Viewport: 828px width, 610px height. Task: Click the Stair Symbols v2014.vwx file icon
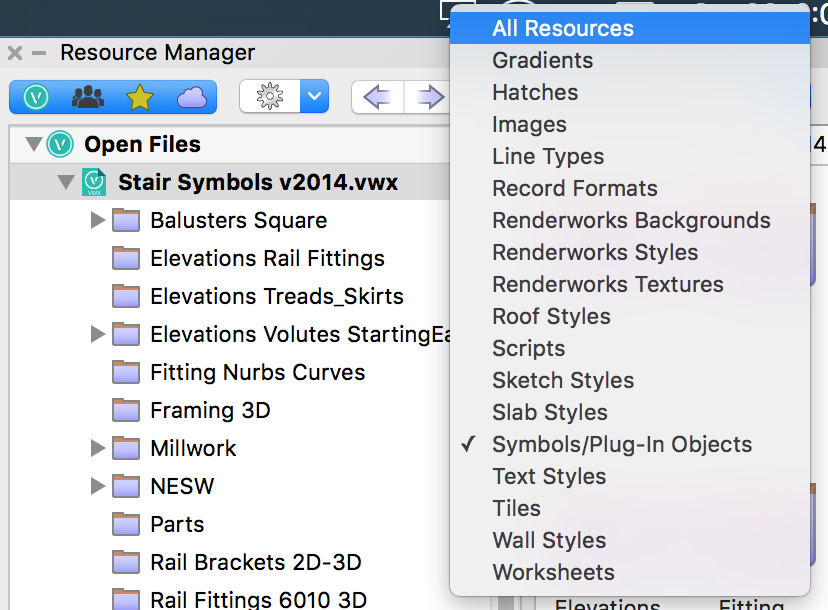[93, 182]
